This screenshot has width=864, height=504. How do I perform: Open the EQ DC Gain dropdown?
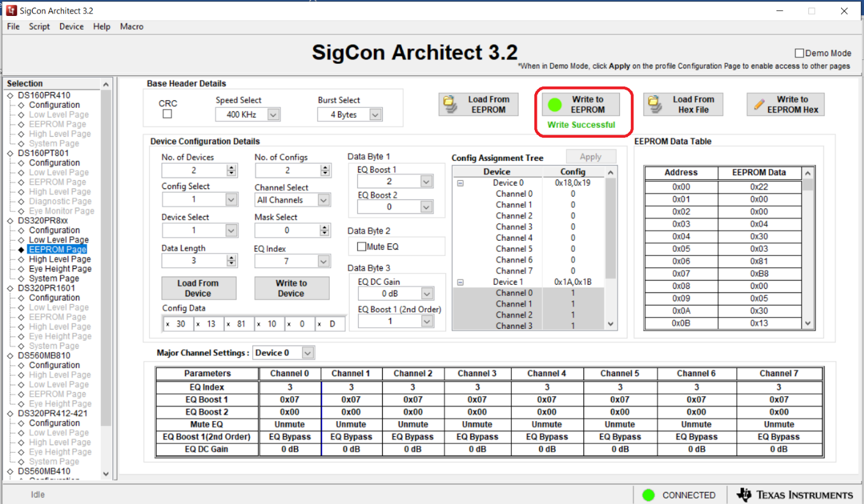point(427,294)
